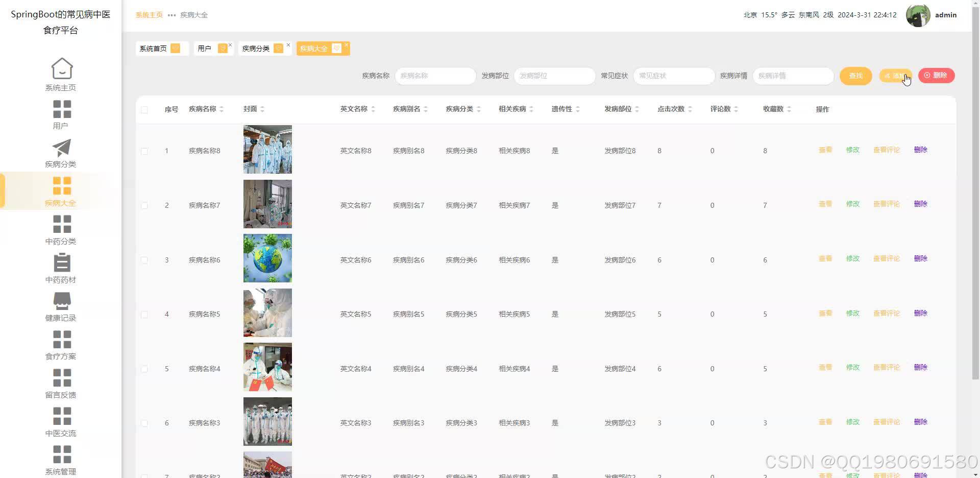Image resolution: width=980 pixels, height=478 pixels.
Task: Sort by the 疾病别名 column arrows
Action: 426,109
